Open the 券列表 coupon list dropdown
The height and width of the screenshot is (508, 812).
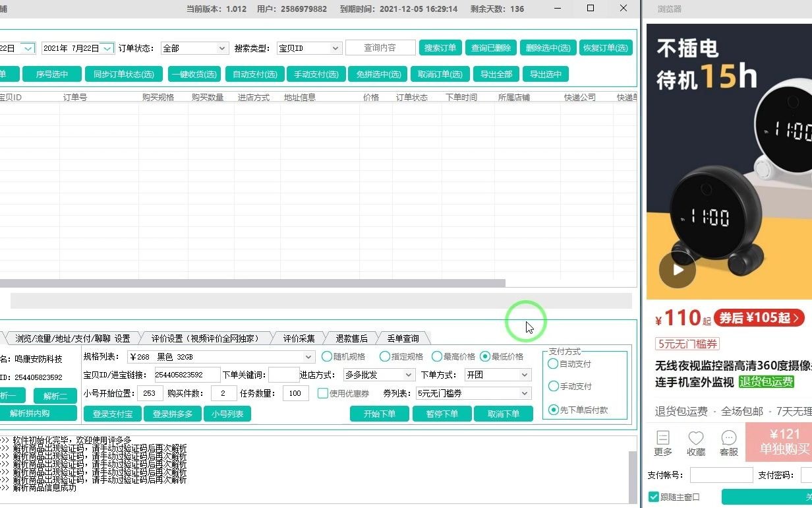[473, 393]
